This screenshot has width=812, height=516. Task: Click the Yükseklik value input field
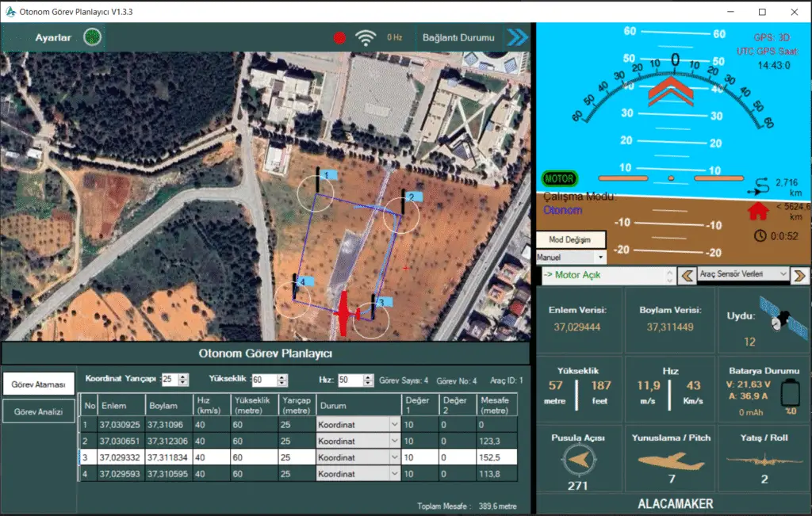(x=263, y=380)
